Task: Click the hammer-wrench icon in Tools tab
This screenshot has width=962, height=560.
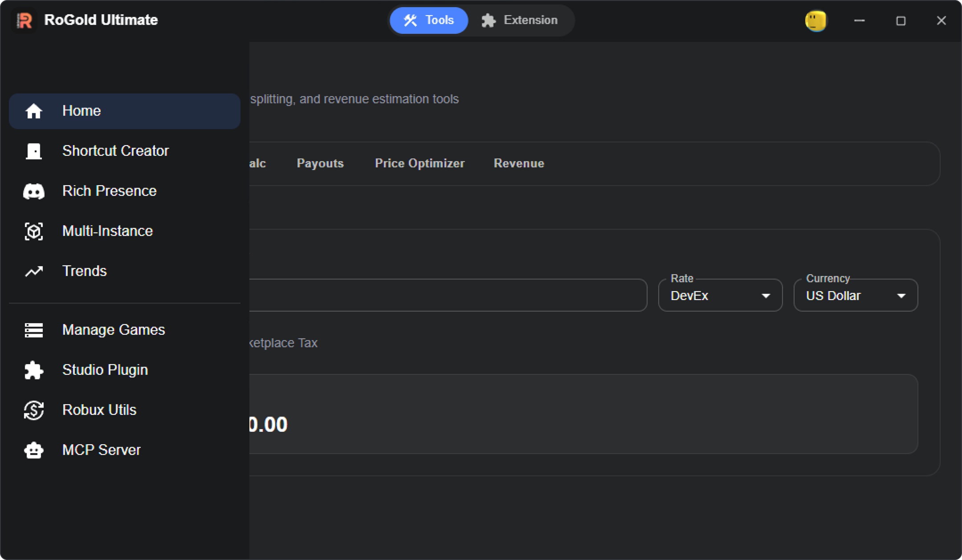Action: (x=410, y=20)
